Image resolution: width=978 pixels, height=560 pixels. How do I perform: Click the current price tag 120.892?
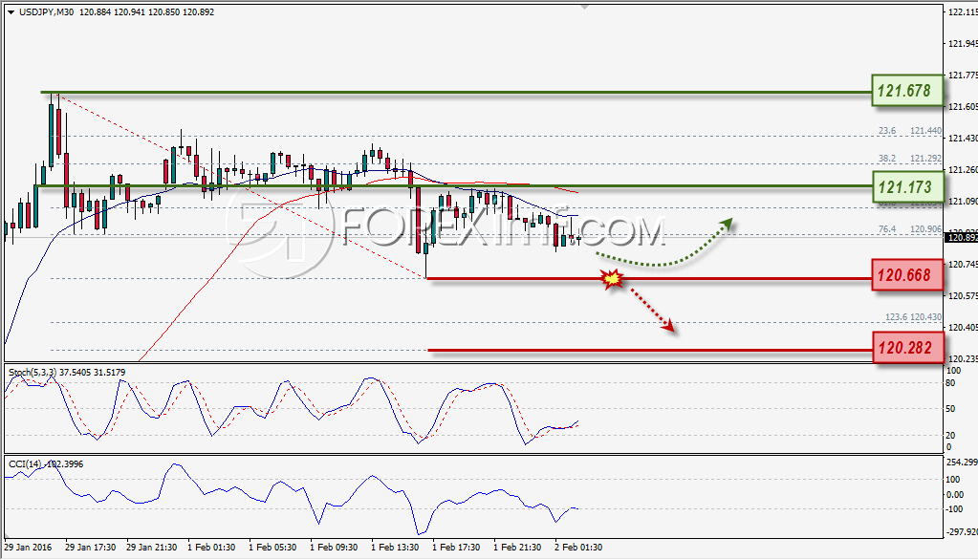tap(961, 238)
